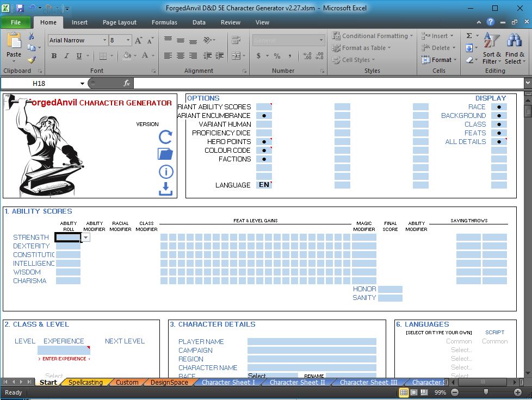Expand the Strength ability roll dropdown arrow
Screen dimensions: 532x400
[86, 237]
